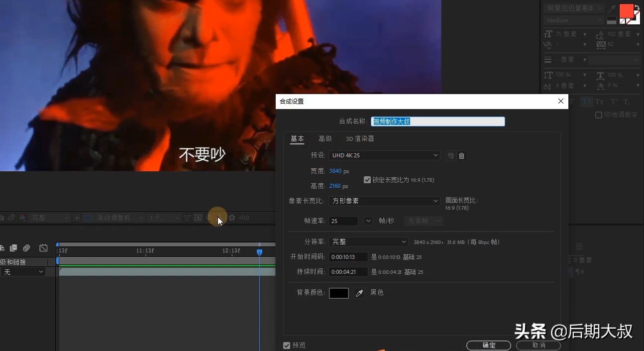Open the 像素长宽比 dropdown

click(x=384, y=201)
